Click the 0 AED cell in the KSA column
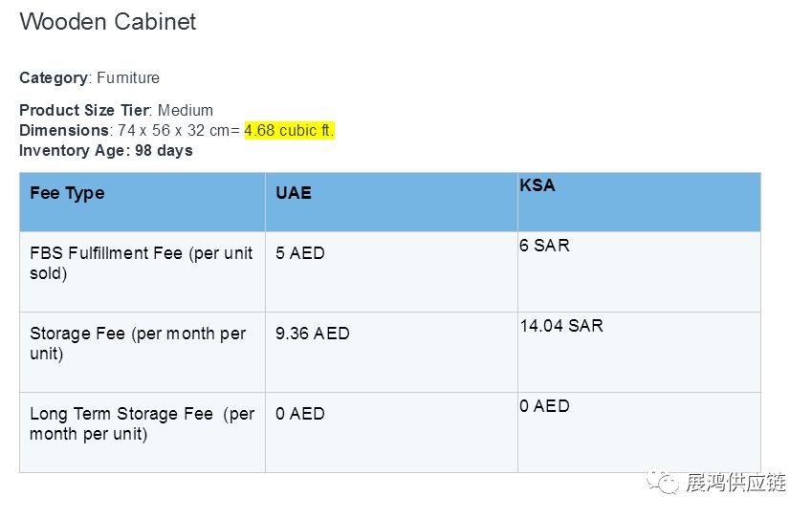Image resolution: width=812 pixels, height=518 pixels. (x=544, y=406)
